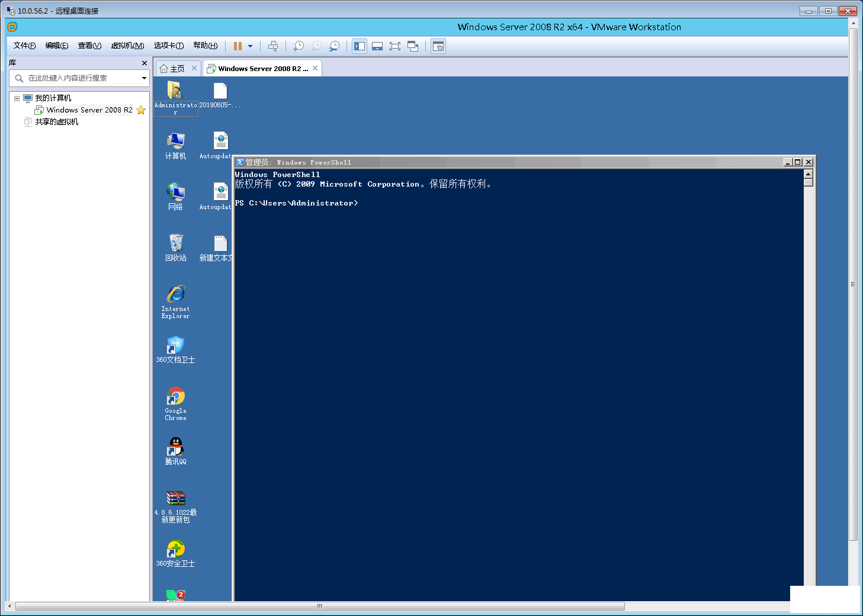Click Send Ctrl+Alt+Del toolbar icon
863x616 pixels.
[273, 46]
